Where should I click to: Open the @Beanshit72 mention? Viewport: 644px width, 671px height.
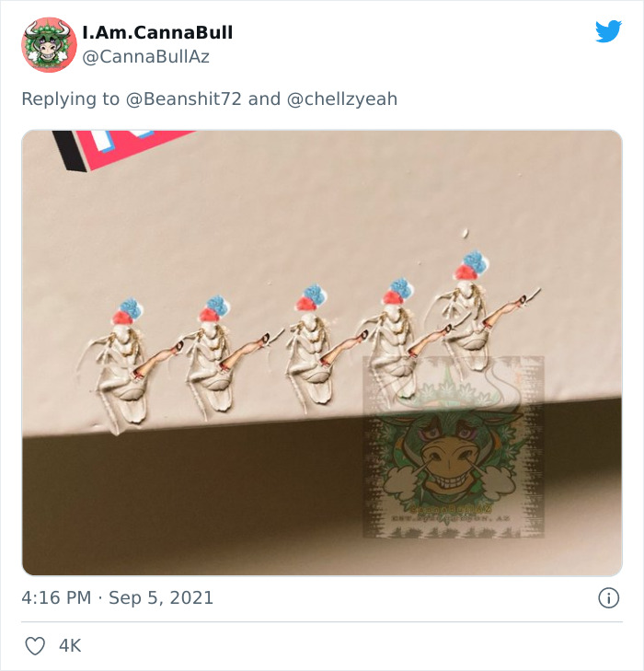tap(183, 98)
